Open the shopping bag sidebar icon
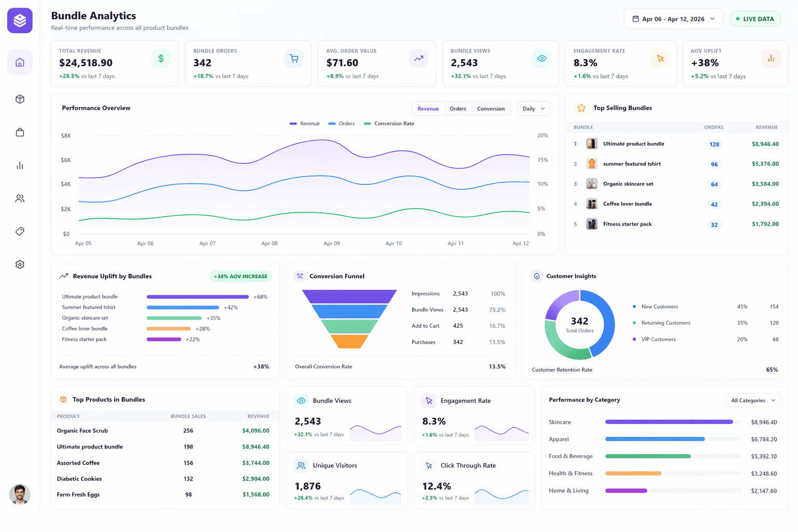The height and width of the screenshot is (532, 798). (20, 132)
